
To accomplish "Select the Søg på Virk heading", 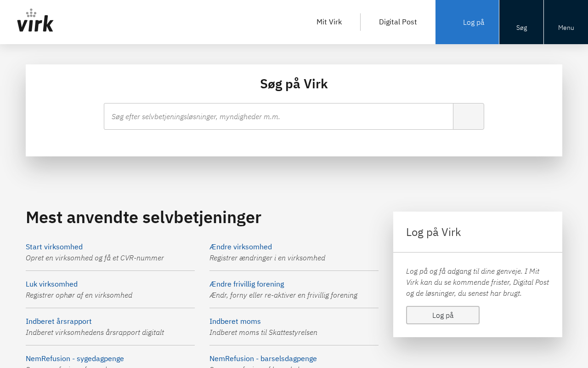I will (x=294, y=84).
